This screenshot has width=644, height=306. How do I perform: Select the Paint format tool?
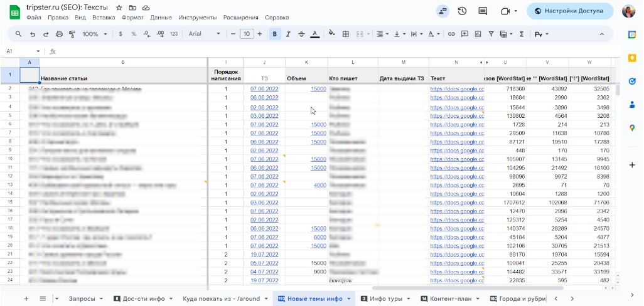(73, 34)
